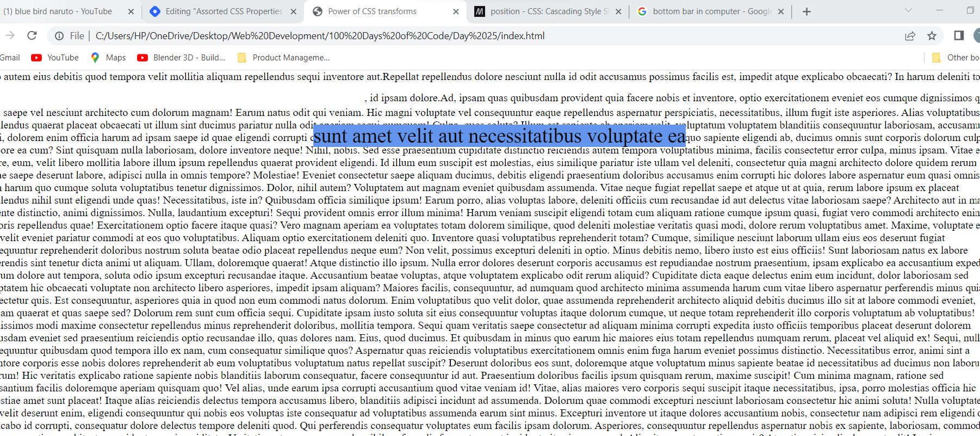This screenshot has height=436, width=980.
Task: Select the Power of CSS transforms tab
Action: pos(386,11)
